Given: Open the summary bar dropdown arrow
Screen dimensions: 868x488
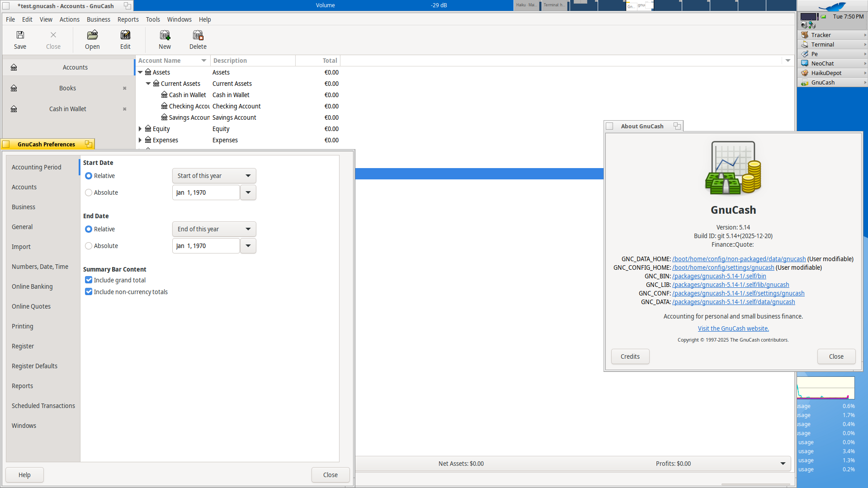Looking at the screenshot, I should 783,464.
